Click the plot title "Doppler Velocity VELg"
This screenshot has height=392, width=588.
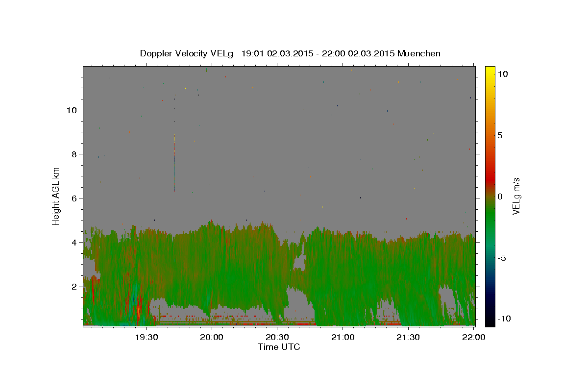(x=187, y=53)
